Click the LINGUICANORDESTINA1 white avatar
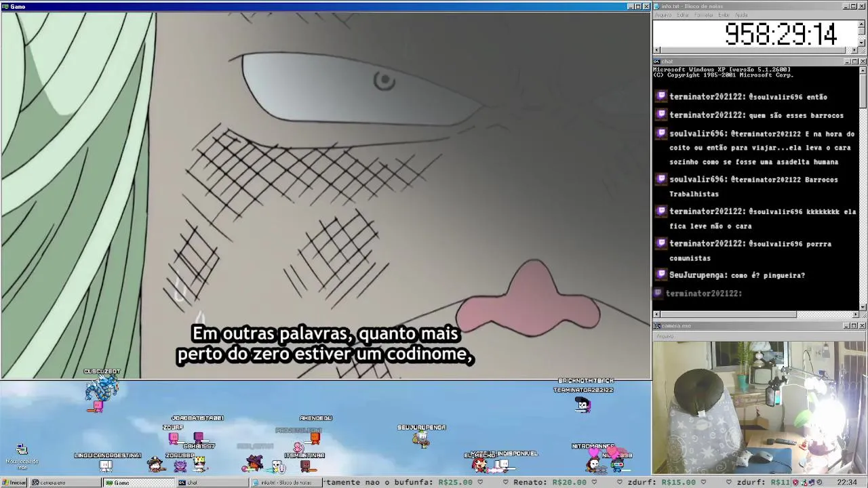The image size is (868, 488). click(x=106, y=466)
